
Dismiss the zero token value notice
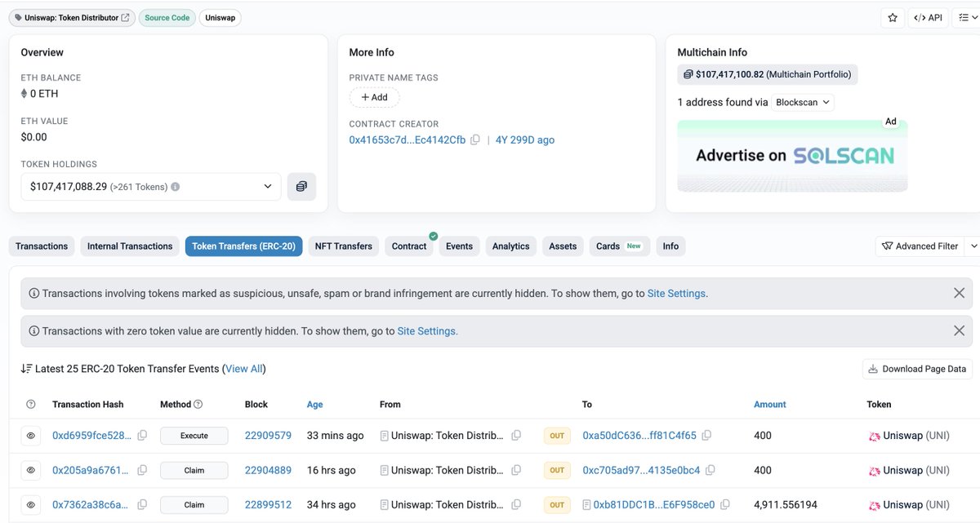coord(960,330)
